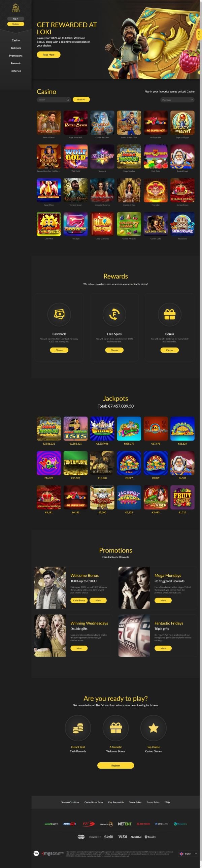Choose the Cashback reward plan
The height and width of the screenshot is (868, 202).
[59, 350]
